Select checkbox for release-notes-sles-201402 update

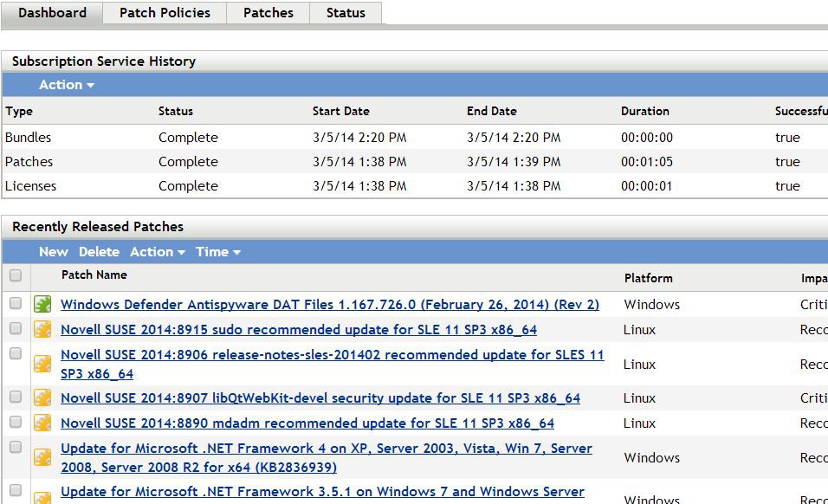(x=16, y=353)
